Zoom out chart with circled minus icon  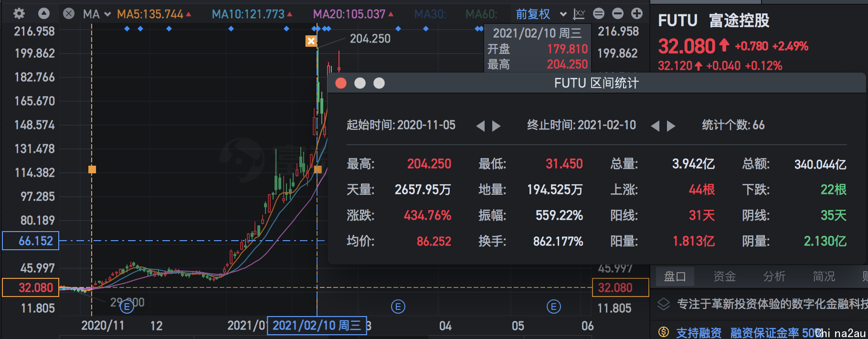(x=618, y=14)
